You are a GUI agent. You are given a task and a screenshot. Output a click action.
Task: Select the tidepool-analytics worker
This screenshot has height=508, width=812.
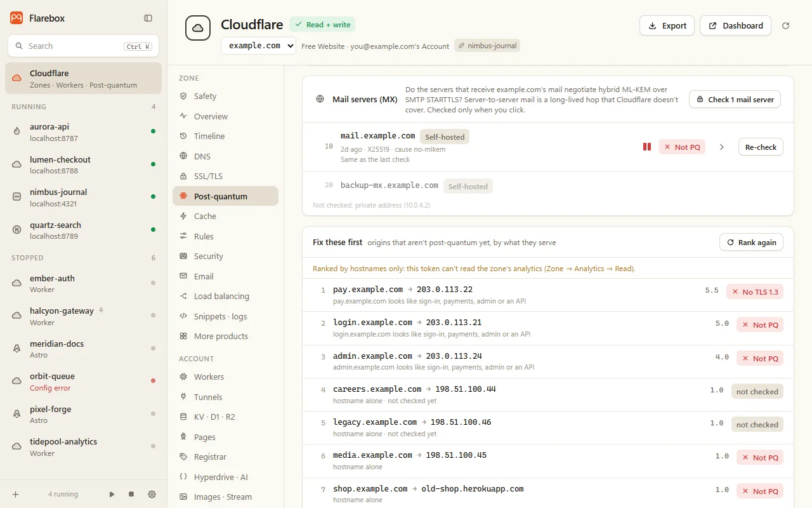(83, 447)
